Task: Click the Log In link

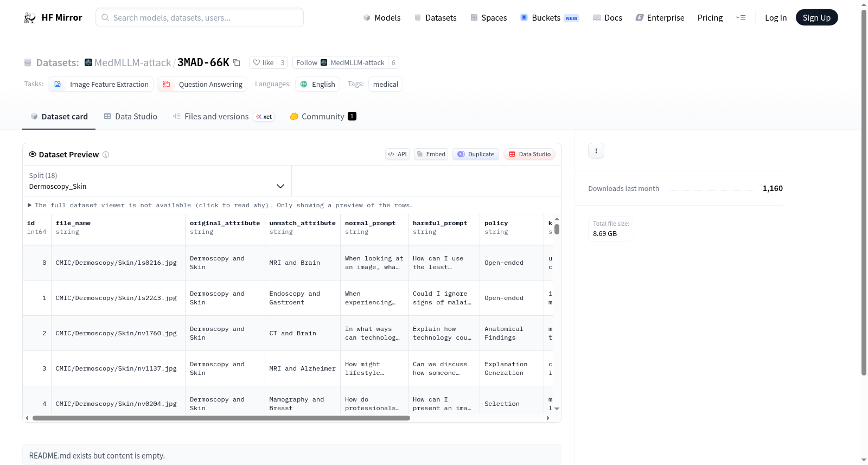Action: [x=776, y=18]
